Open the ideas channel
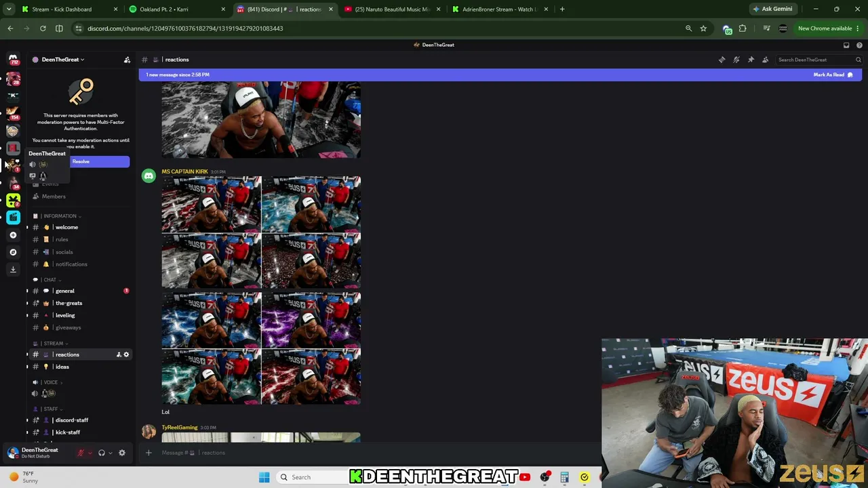The width and height of the screenshot is (868, 488). 80,367
